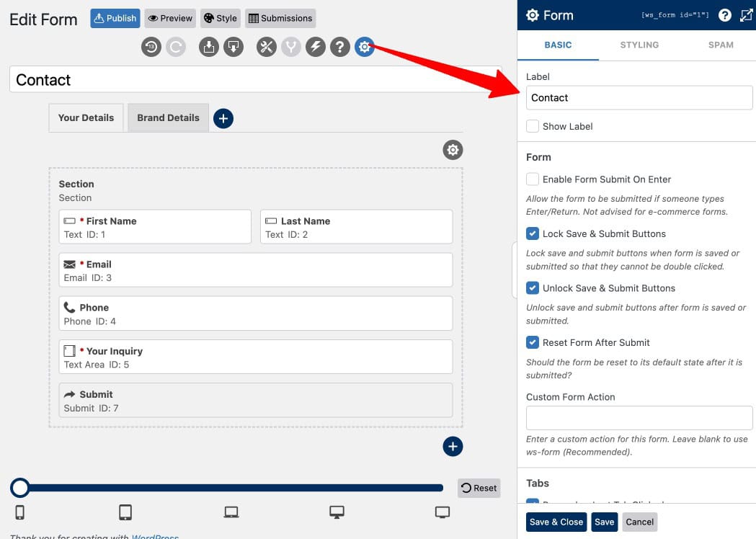Switch to the Styling tab
This screenshot has width=756, height=539.
coord(639,45)
